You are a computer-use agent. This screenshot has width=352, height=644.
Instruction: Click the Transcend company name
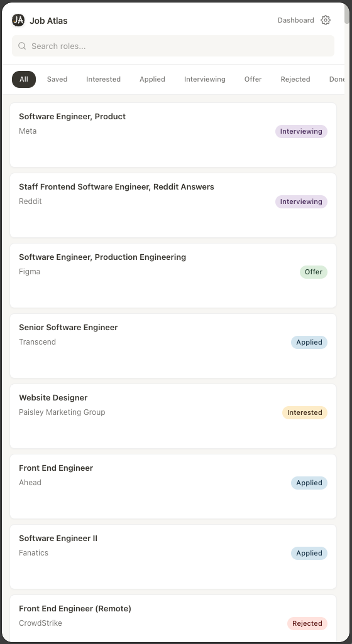[38, 341]
